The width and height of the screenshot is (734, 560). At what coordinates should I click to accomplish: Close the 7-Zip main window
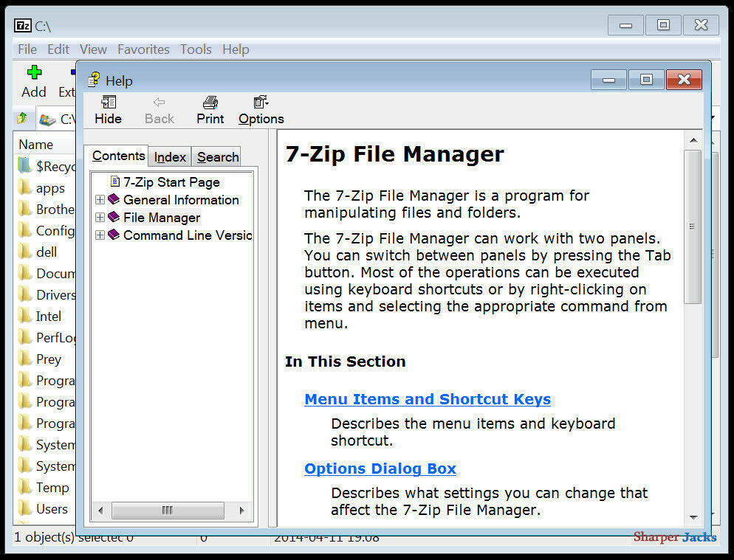click(701, 25)
